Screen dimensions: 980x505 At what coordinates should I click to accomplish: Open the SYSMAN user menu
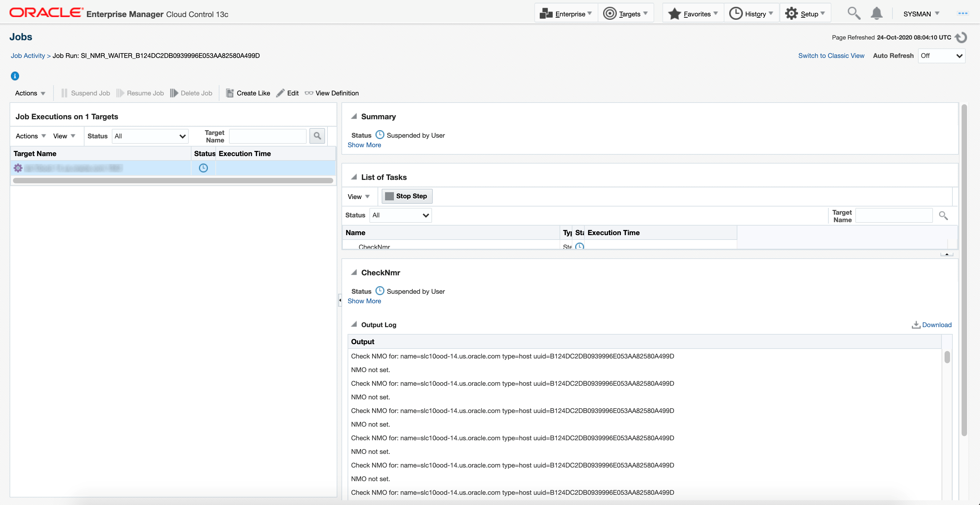tap(921, 14)
